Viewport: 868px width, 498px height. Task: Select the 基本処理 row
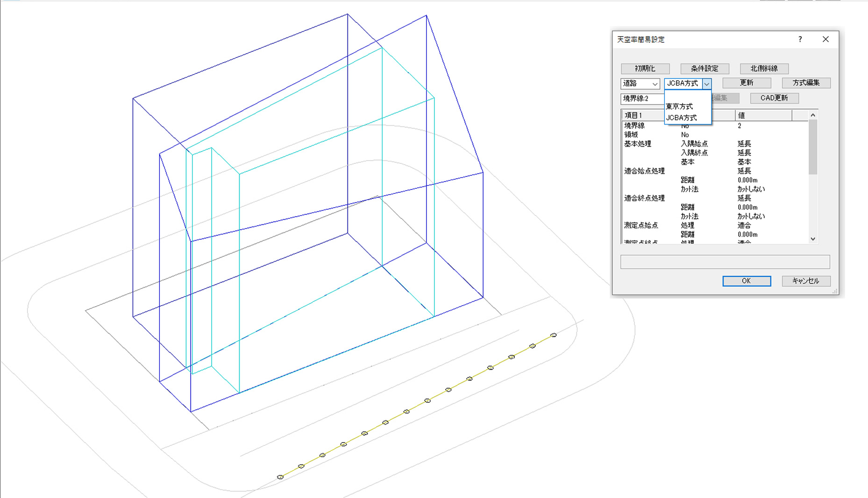[x=715, y=144]
